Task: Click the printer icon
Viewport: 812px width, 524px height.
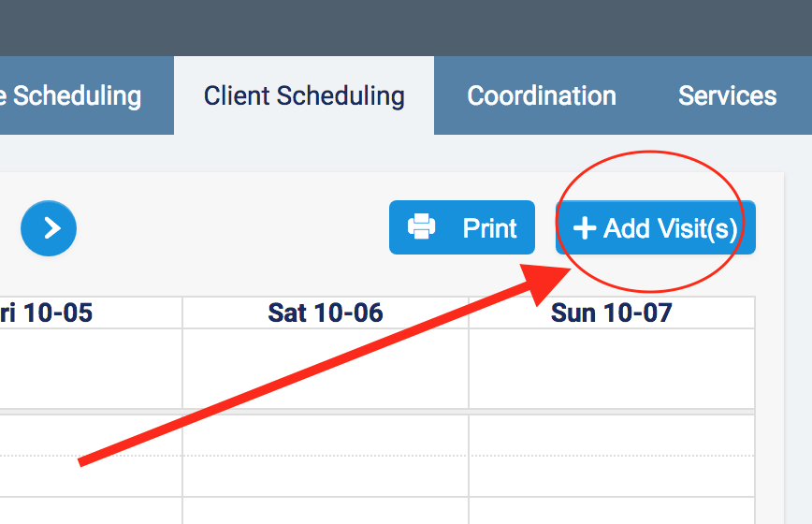Action: click(x=421, y=227)
